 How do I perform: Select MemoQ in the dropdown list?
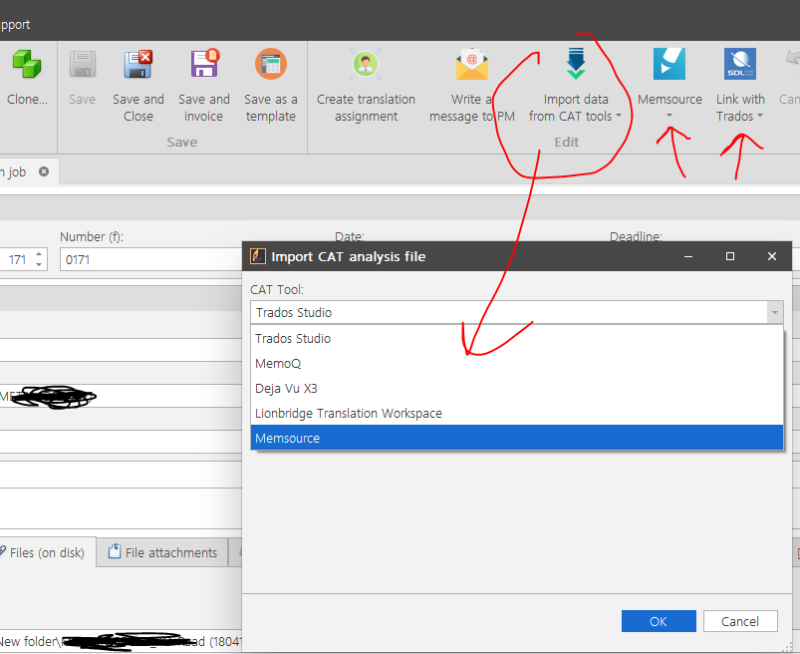[517, 363]
